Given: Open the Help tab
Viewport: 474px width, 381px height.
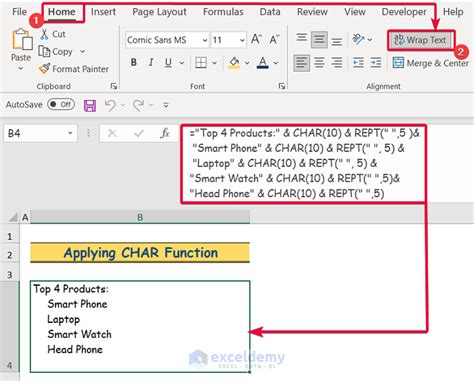Looking at the screenshot, I should [x=453, y=12].
